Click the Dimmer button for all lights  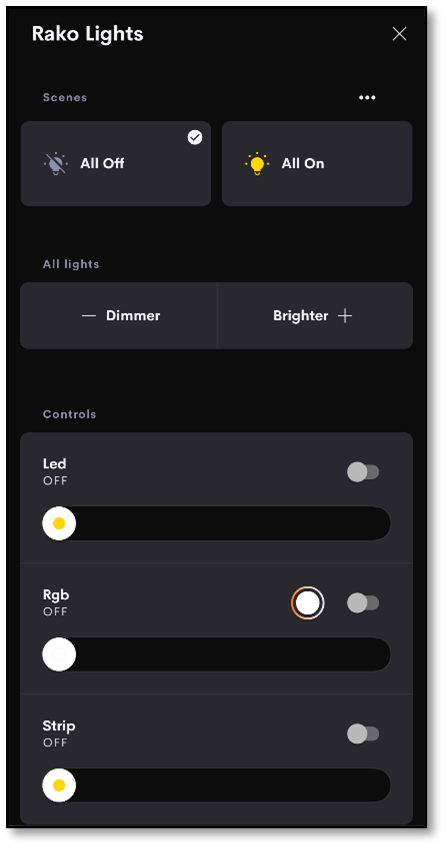[119, 316]
